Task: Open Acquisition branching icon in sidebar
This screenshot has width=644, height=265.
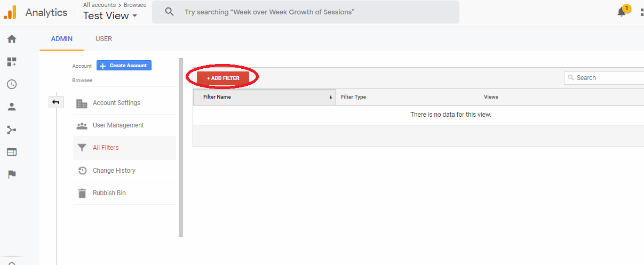Action: [11, 130]
